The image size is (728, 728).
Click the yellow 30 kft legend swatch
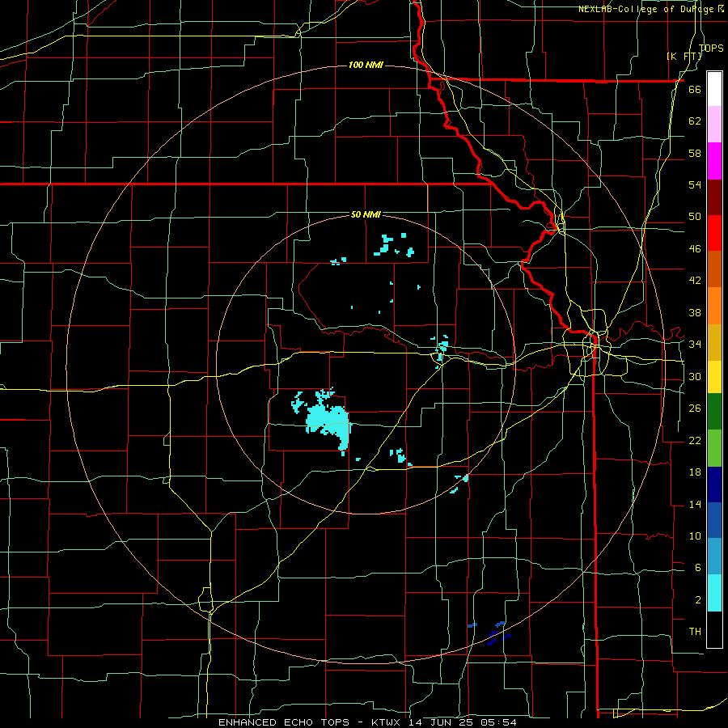pos(714,377)
